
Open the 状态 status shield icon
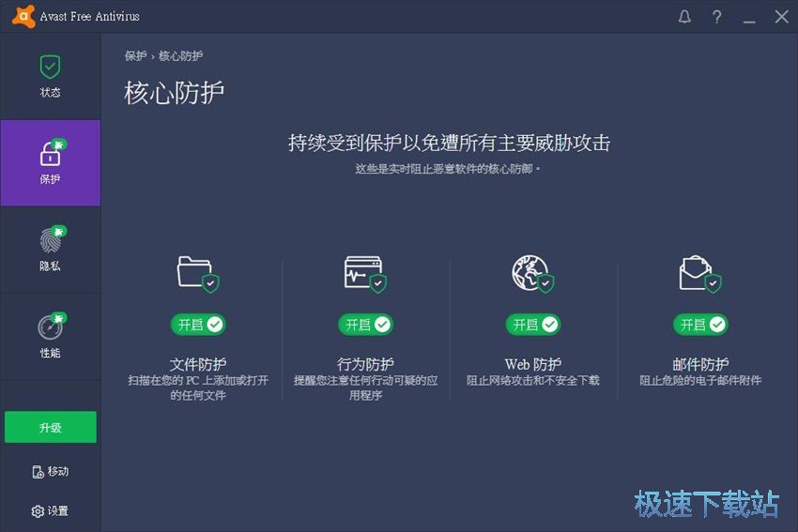50,67
